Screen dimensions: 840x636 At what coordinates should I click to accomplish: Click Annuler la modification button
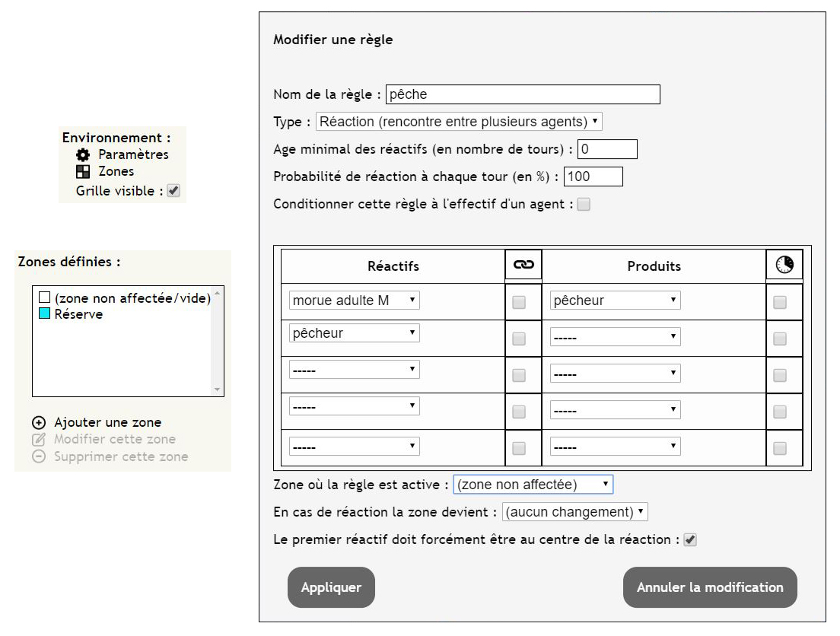pyautogui.click(x=710, y=587)
